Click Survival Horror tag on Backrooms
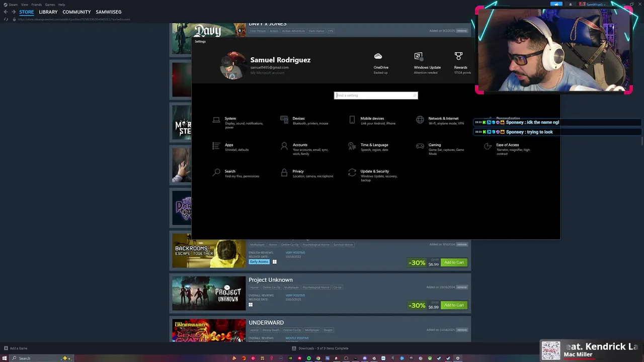 (x=343, y=244)
